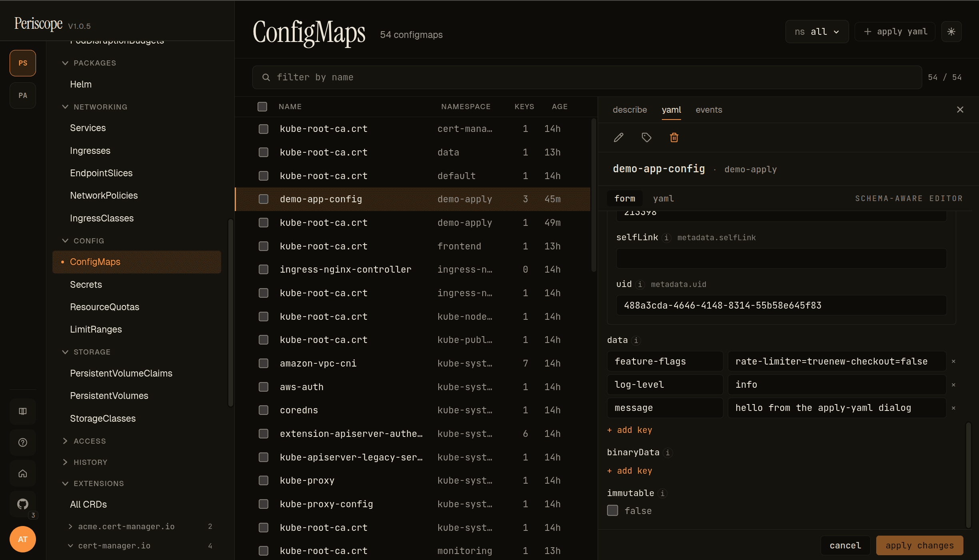
Task: Switch to the events tab
Action: point(709,110)
